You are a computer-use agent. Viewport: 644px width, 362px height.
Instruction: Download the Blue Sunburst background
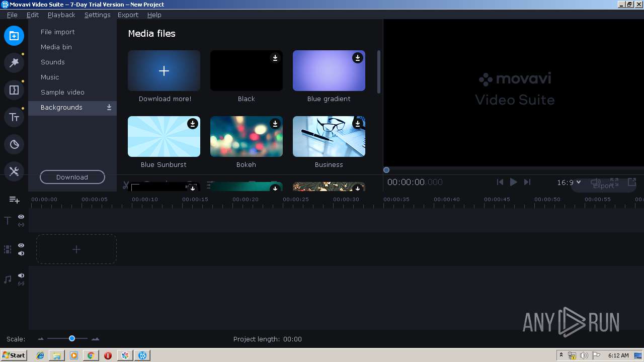[192, 124]
